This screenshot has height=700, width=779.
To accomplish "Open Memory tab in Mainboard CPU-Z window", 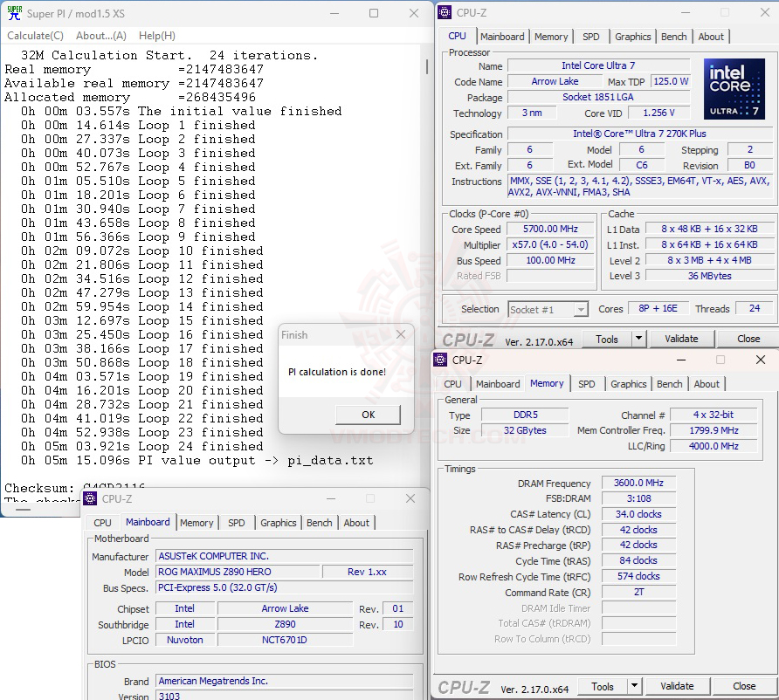I will [x=196, y=523].
